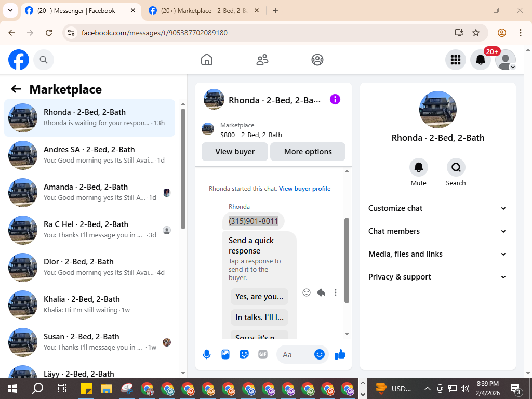The width and height of the screenshot is (532, 399).
Task: Open the account profile avatar menu
Action: (506, 60)
